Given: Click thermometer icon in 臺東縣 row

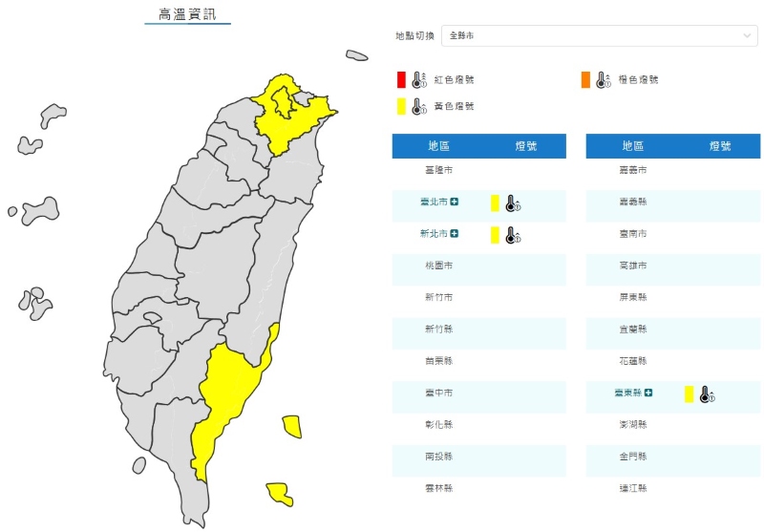Looking at the screenshot, I should 707,394.
